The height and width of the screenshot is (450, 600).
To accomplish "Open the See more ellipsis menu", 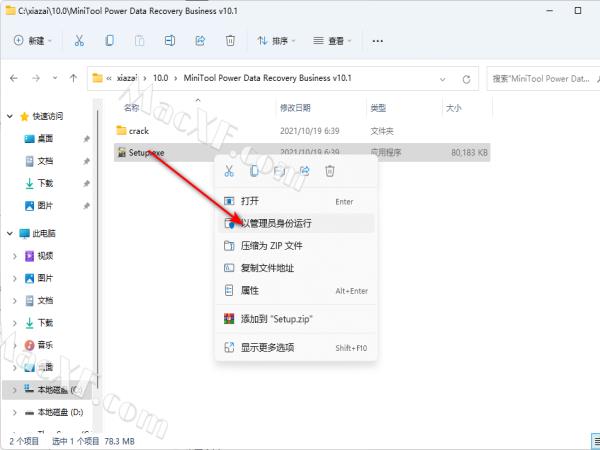I will point(378,41).
